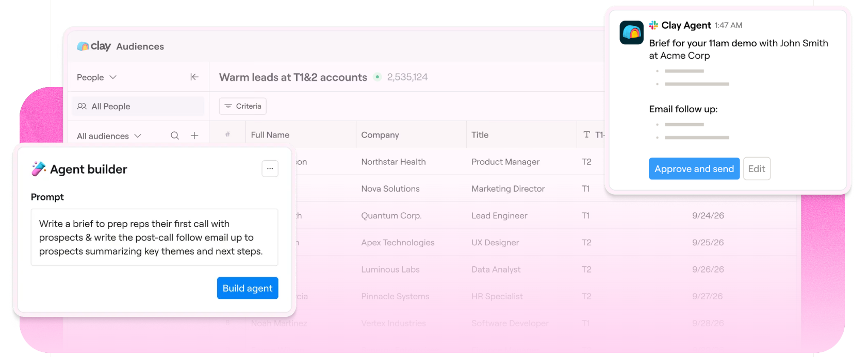Image resolution: width=868 pixels, height=357 pixels.
Task: Expand the People dropdown
Action: [96, 77]
